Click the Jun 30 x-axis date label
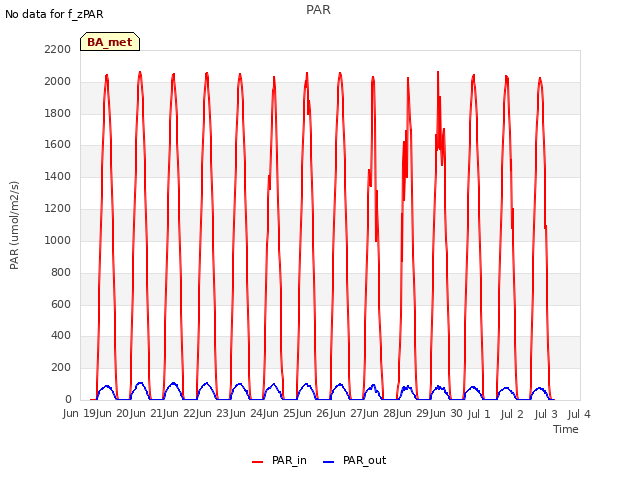This screenshot has width=640, height=480. pos(446,413)
